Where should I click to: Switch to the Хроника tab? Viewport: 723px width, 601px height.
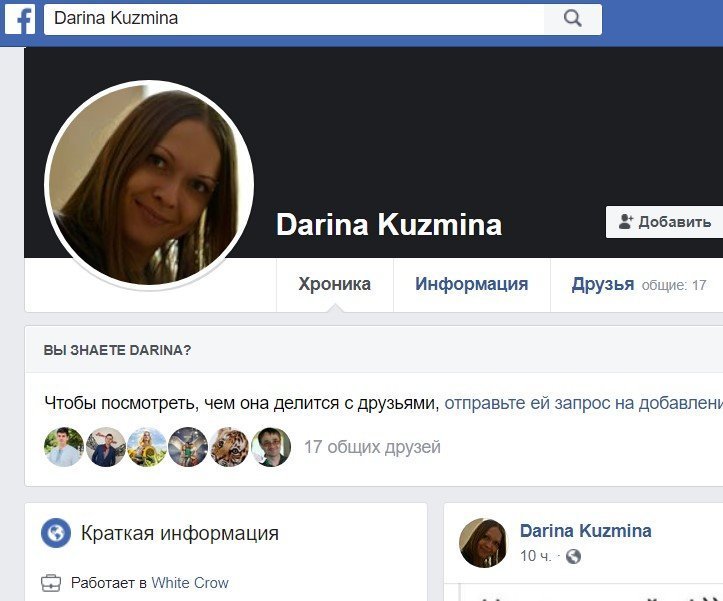tap(335, 285)
